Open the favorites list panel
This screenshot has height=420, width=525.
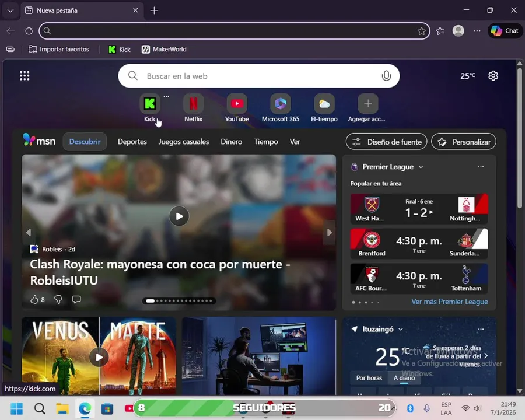click(x=440, y=31)
